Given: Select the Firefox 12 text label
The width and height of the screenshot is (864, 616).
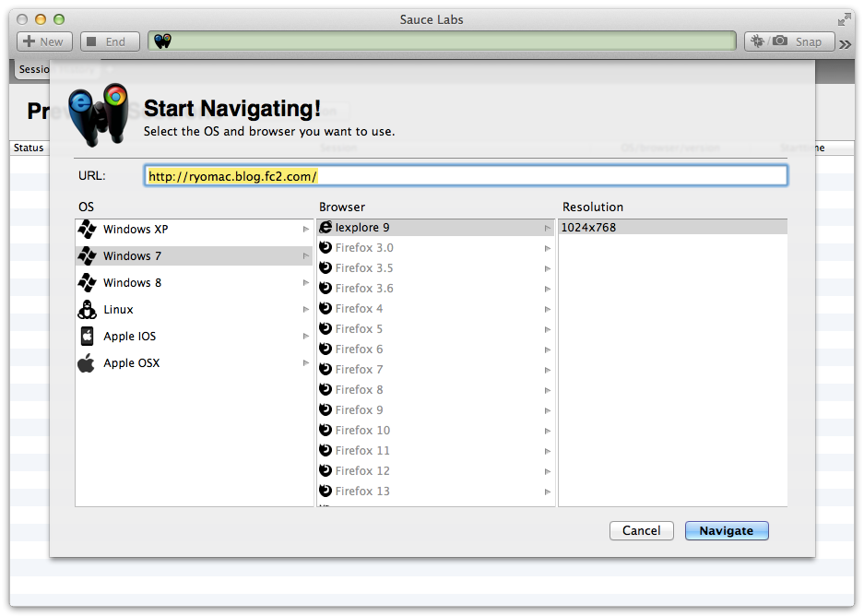Looking at the screenshot, I should [x=362, y=470].
